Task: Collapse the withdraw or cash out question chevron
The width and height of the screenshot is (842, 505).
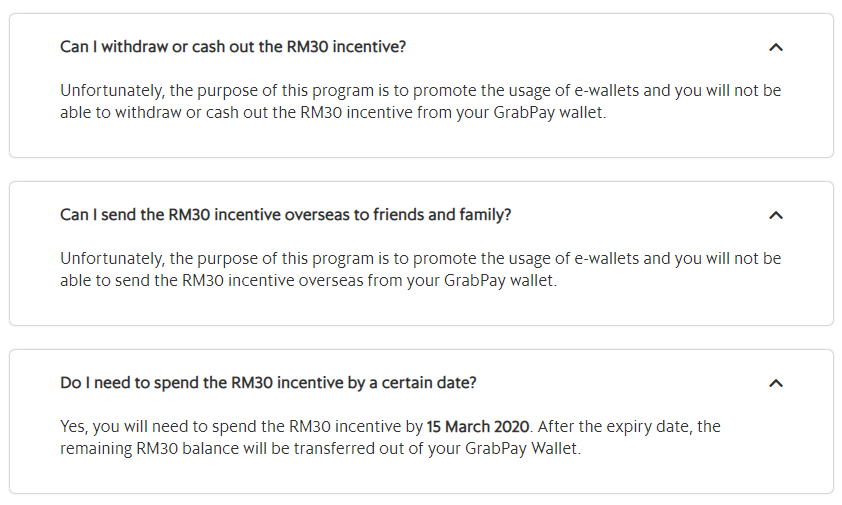Action: [x=776, y=47]
